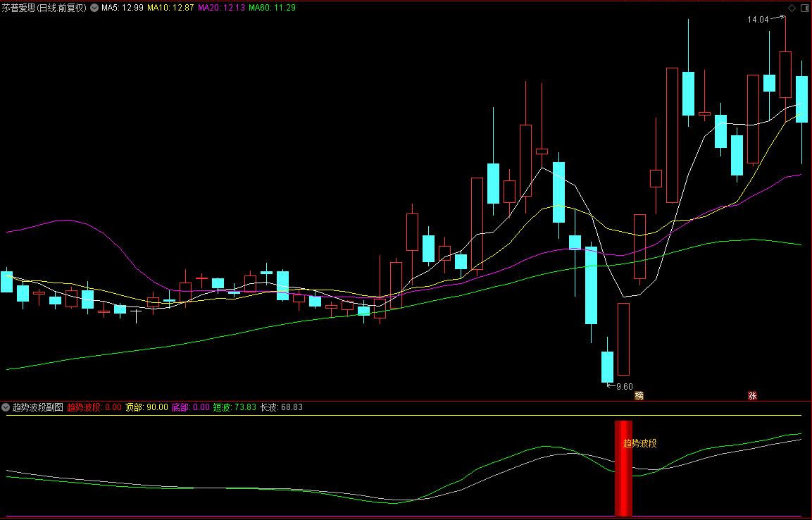Click the 涨 event marker below the chart

[x=752, y=396]
